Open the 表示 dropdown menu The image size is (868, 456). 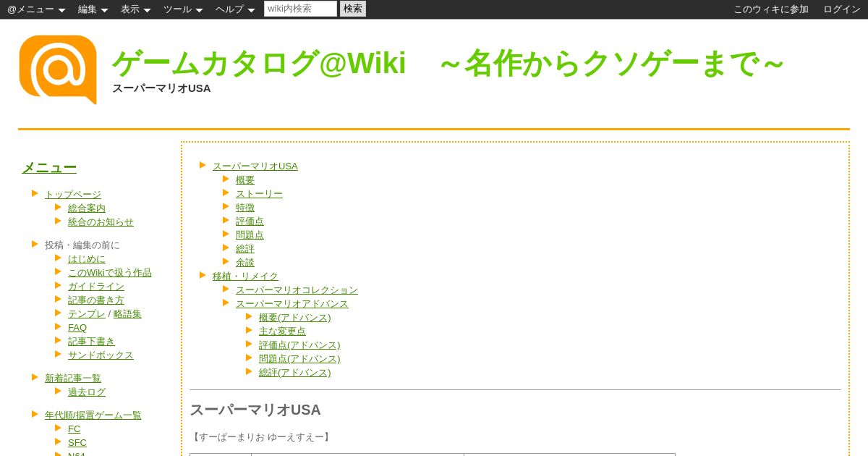[135, 9]
